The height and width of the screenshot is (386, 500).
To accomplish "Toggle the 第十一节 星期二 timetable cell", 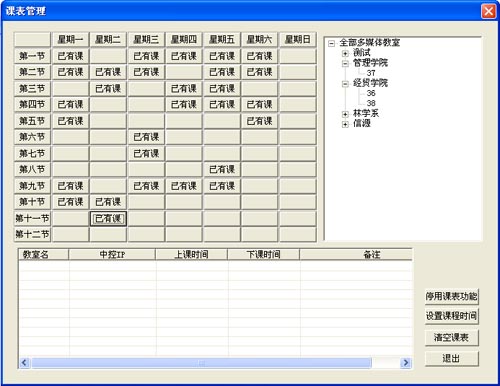I will [108, 219].
